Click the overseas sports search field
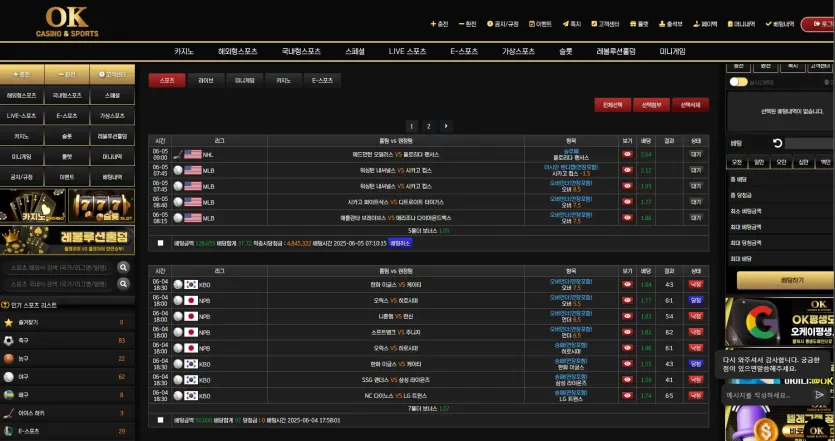Image resolution: width=835 pixels, height=441 pixels. [59, 268]
